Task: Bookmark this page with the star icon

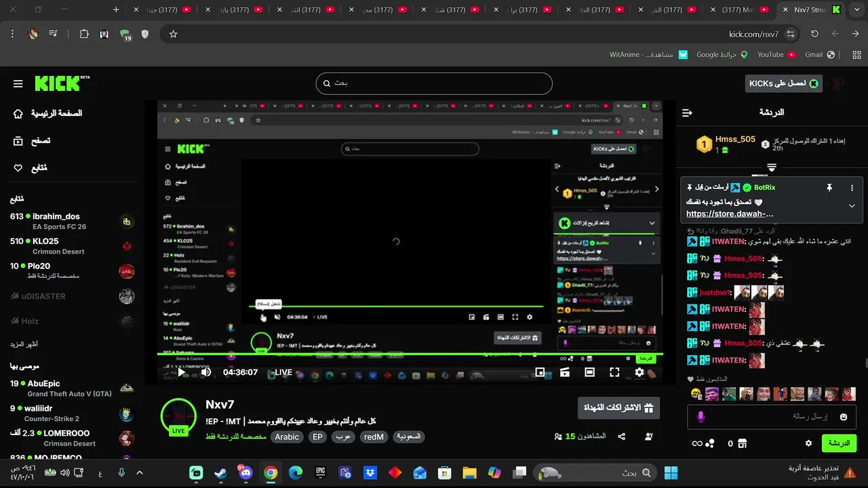Action: click(173, 34)
